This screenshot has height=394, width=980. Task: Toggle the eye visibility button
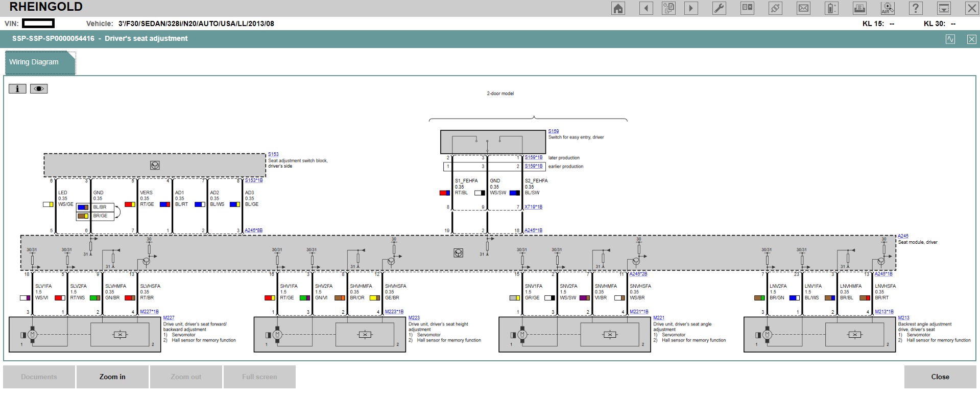point(39,89)
